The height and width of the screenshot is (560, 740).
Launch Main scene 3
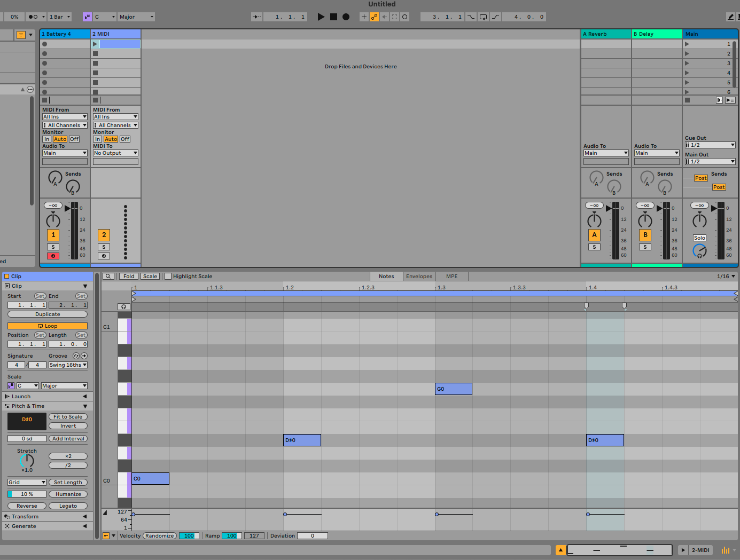[687, 63]
